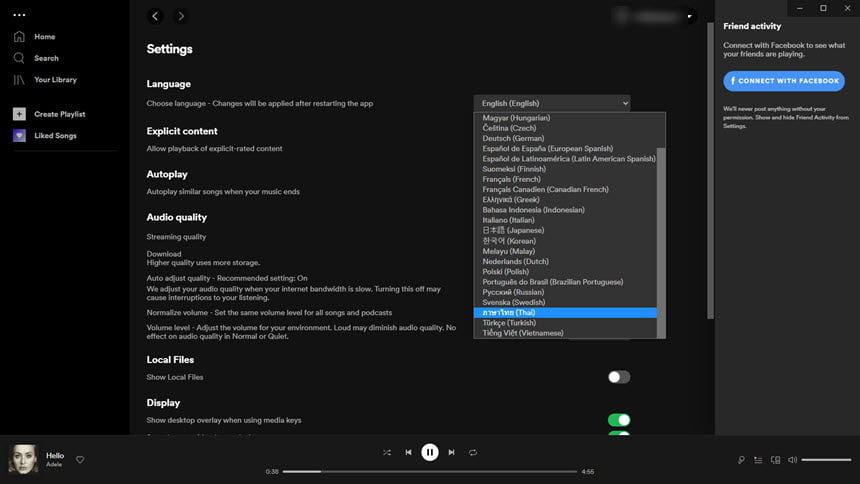Open the user profile dropdown arrow
Viewport: 860px width, 484px height.
click(690, 16)
